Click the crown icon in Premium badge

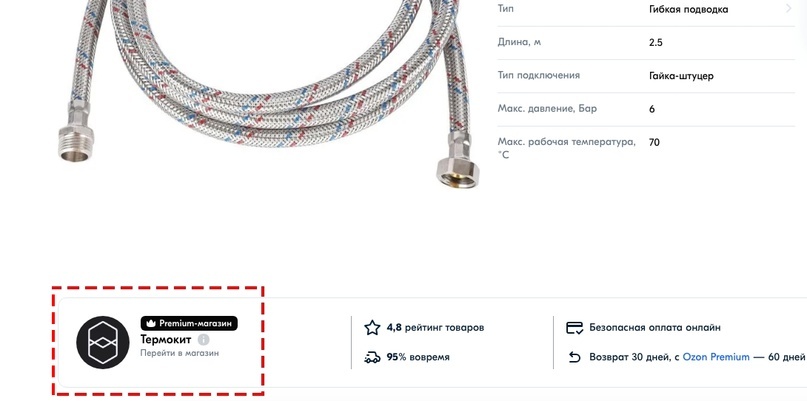(x=151, y=324)
